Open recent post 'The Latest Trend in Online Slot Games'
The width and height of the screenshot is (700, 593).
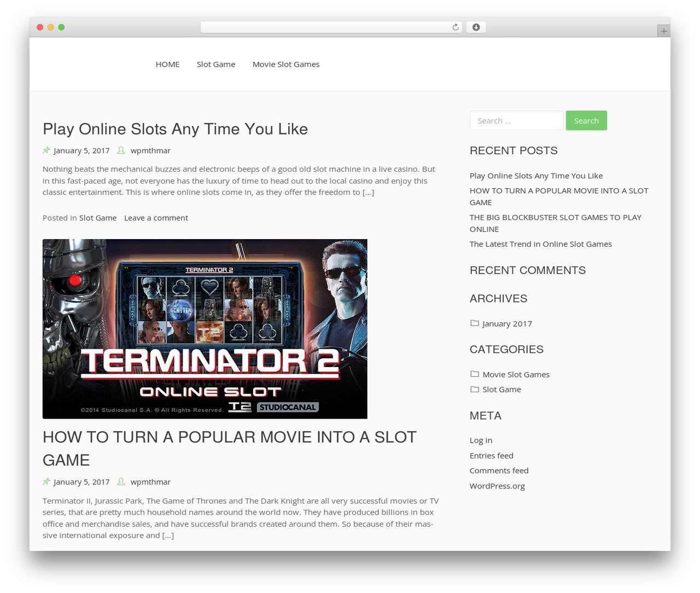[x=541, y=244]
